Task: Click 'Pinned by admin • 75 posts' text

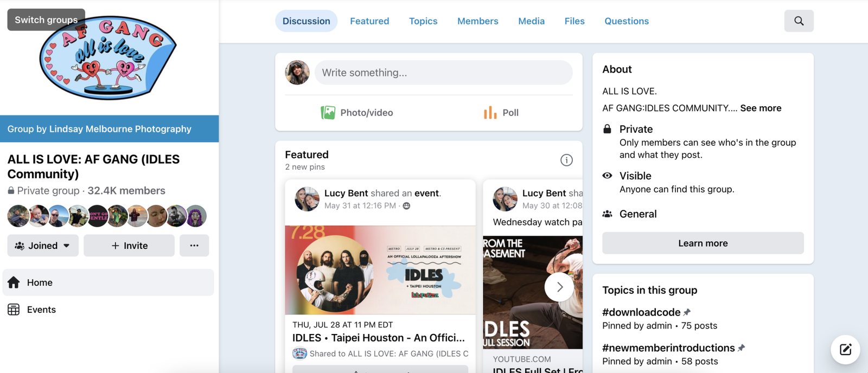Action: click(x=660, y=326)
